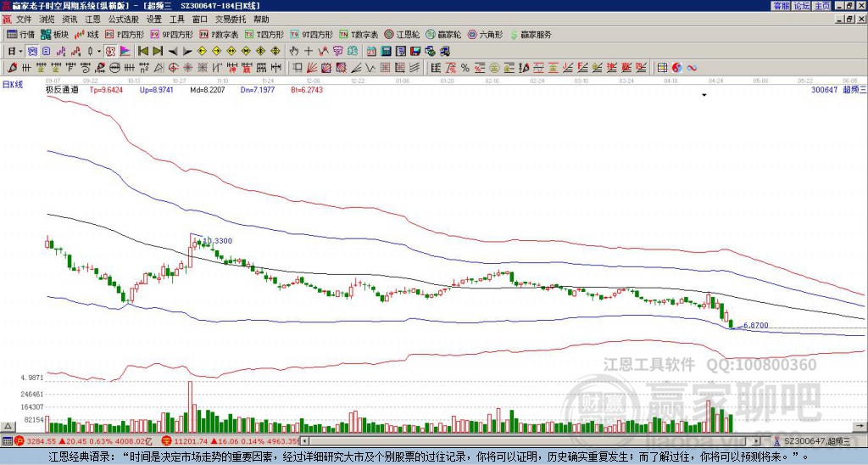Click the 300647 超频三 stock label
Viewport: 868px width, 465px height.
pos(838,90)
